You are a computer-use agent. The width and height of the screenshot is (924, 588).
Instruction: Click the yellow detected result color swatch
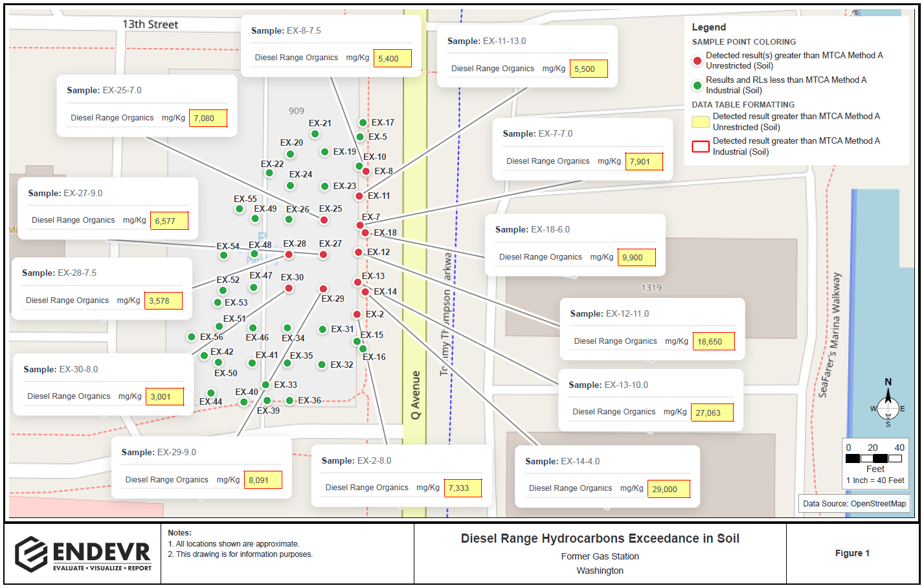tap(699, 120)
